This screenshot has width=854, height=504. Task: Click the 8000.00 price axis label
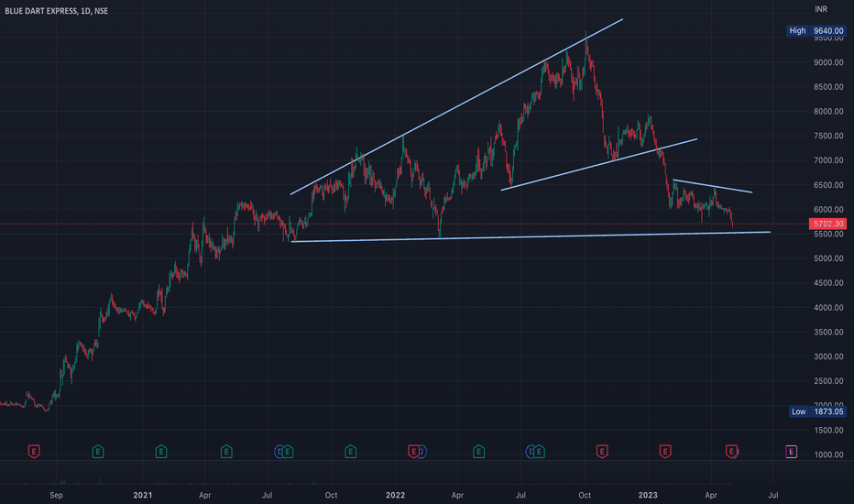(828, 111)
